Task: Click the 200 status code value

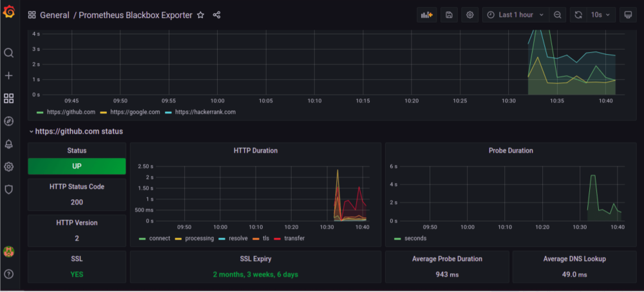Action: coord(77,202)
